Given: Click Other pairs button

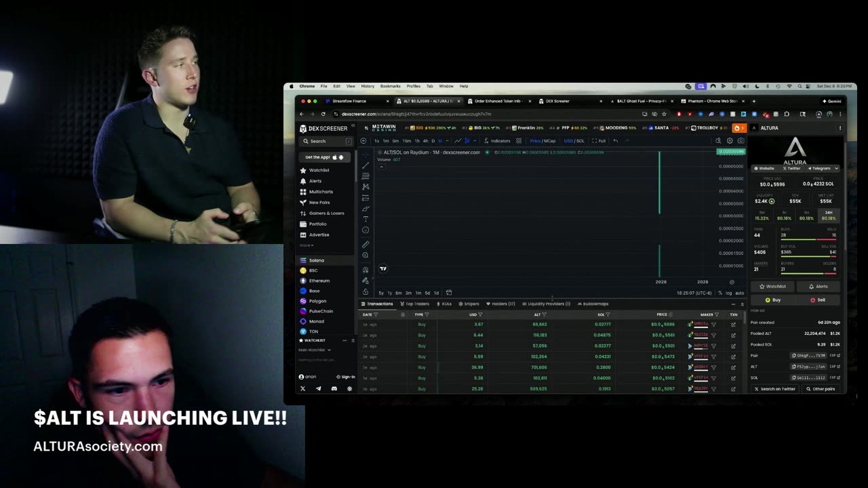Looking at the screenshot, I should coord(821,389).
